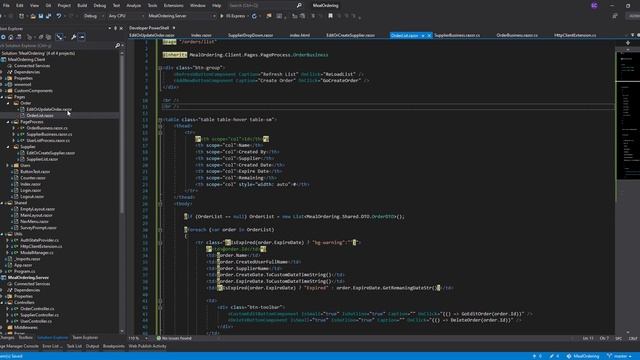Switch to SupplierDropDown.razor tab
This screenshot has width=640, height=360.
pyautogui.click(x=251, y=36)
